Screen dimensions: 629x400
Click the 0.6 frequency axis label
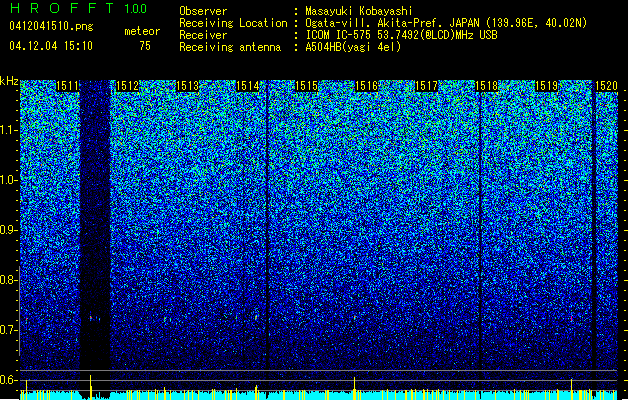(x=9, y=380)
